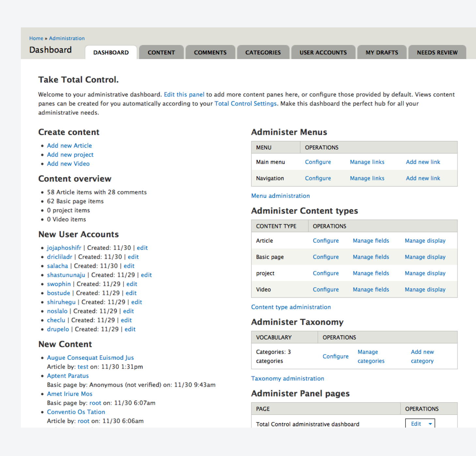This screenshot has height=456, width=476.
Task: Add new category to the Categories vocabulary
Action: (x=422, y=356)
